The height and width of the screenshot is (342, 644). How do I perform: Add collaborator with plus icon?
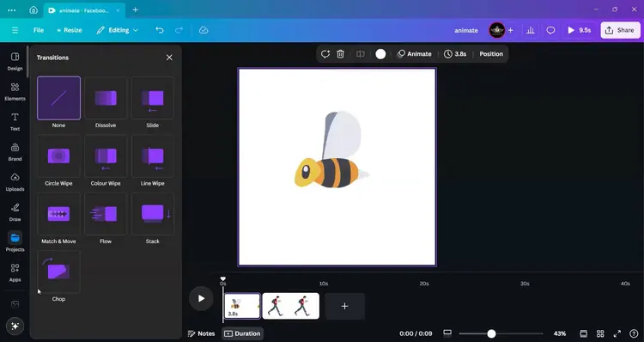click(x=511, y=30)
